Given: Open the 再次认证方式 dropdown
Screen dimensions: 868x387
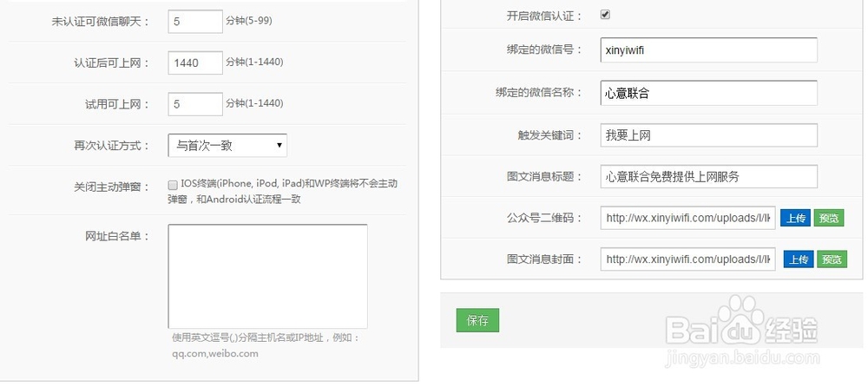Looking at the screenshot, I should 227,146.
